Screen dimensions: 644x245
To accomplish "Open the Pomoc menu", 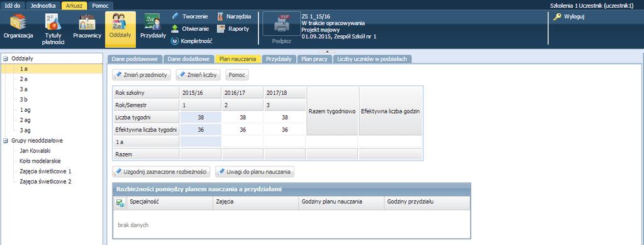I will (x=101, y=5).
